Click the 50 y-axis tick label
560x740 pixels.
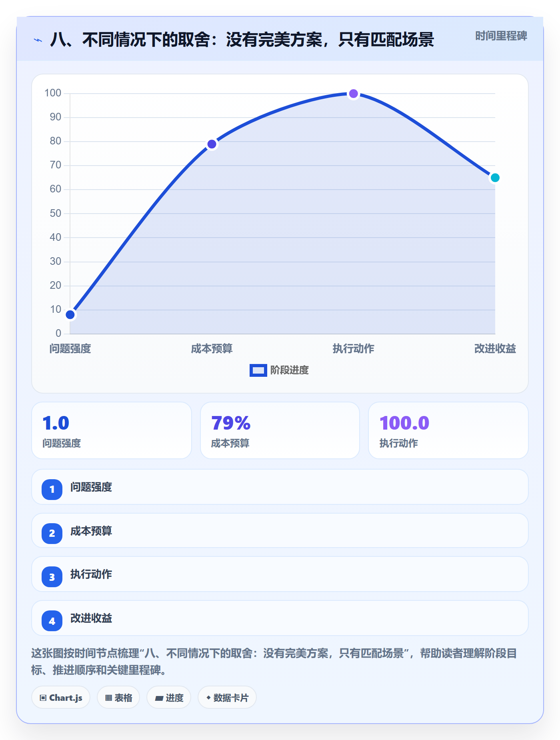pos(56,213)
